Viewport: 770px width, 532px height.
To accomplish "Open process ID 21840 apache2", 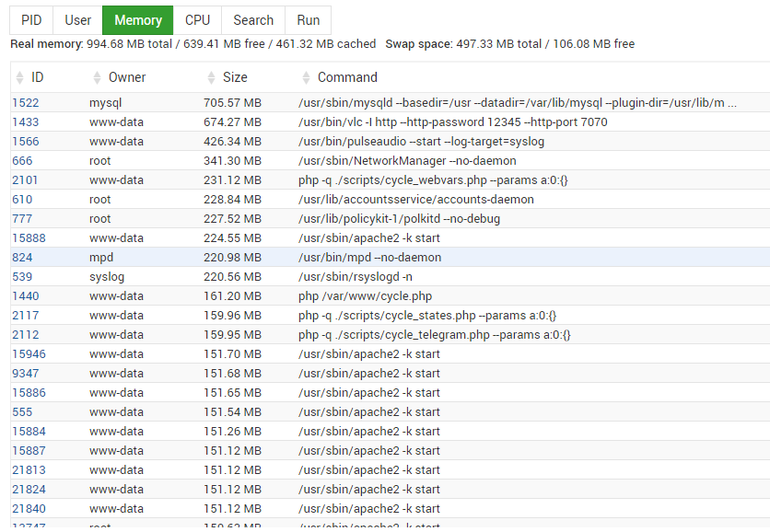I will (29, 509).
